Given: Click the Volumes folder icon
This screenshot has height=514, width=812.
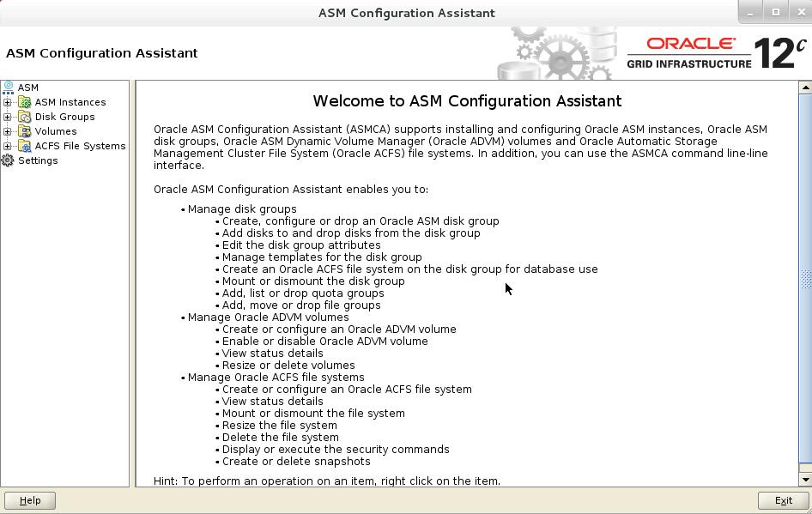Looking at the screenshot, I should coord(24,131).
